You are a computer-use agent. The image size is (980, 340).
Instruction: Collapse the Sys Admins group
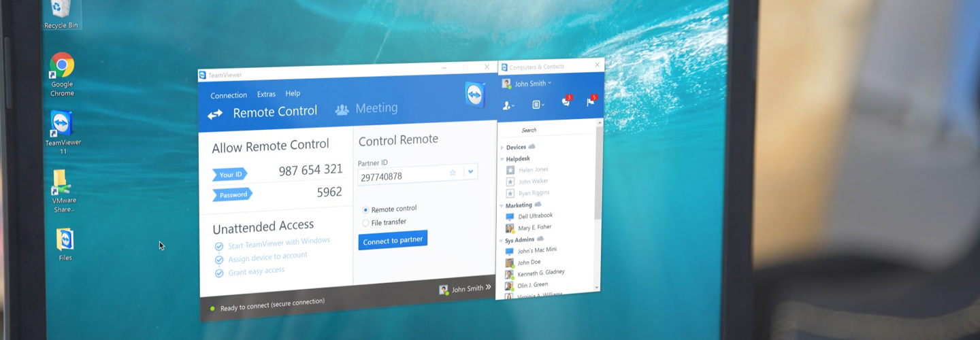[x=502, y=241]
